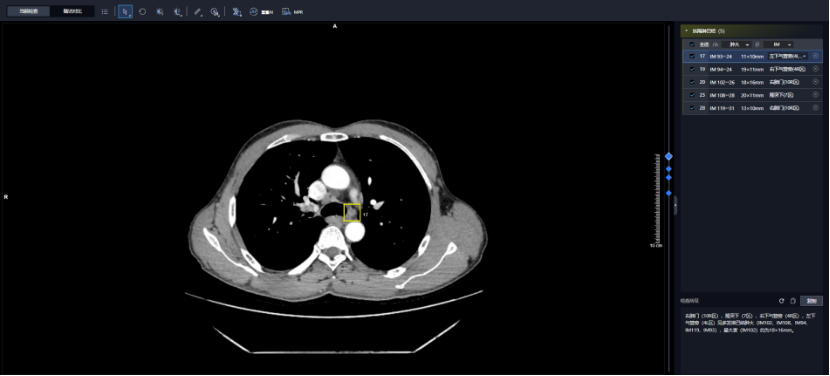Jump to the top blue slice marker
The height and width of the screenshot is (376, 830).
click(669, 157)
